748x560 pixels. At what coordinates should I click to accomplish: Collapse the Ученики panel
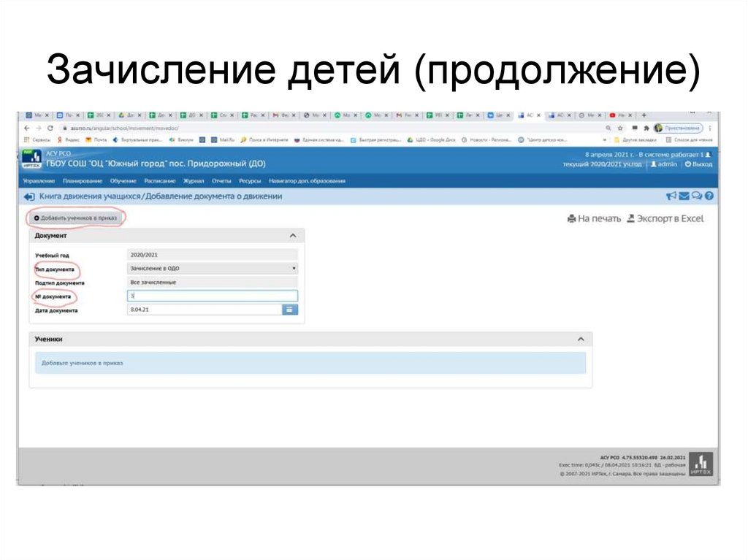point(580,338)
